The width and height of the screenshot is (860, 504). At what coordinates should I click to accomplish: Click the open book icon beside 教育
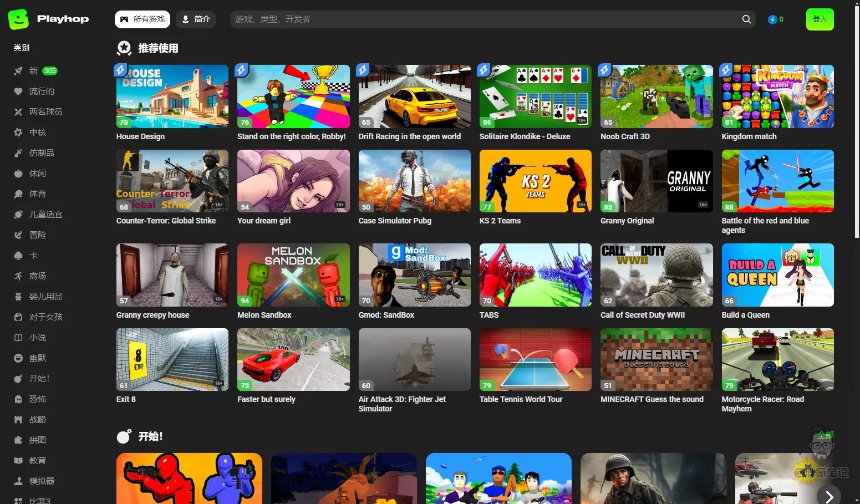tap(18, 461)
